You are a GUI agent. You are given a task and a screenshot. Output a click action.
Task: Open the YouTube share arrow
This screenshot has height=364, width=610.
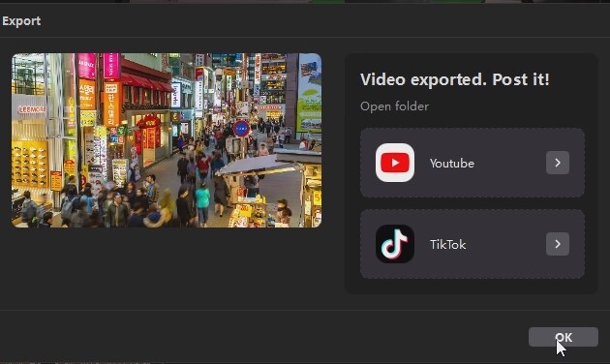click(x=558, y=163)
